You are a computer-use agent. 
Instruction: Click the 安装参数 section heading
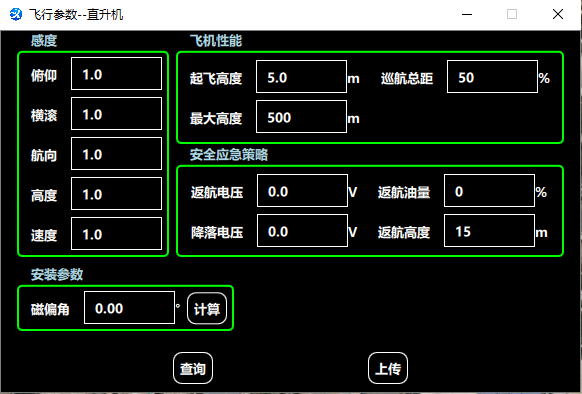(57, 274)
